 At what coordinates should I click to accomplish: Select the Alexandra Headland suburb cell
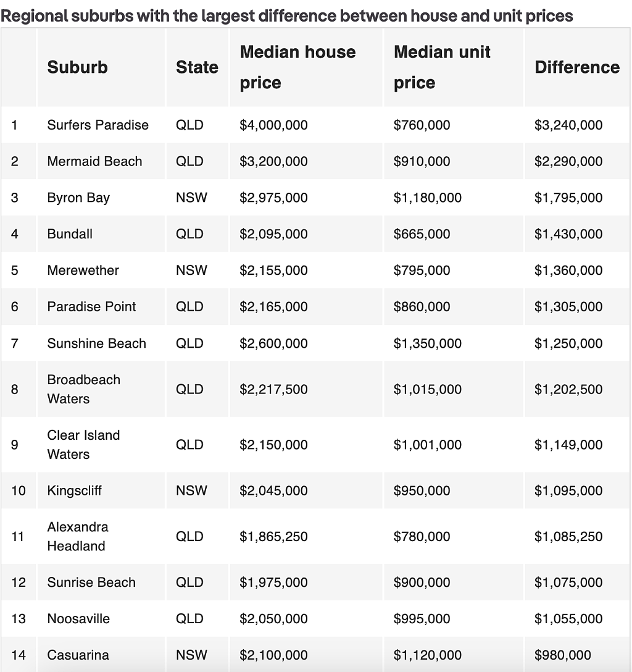78,536
